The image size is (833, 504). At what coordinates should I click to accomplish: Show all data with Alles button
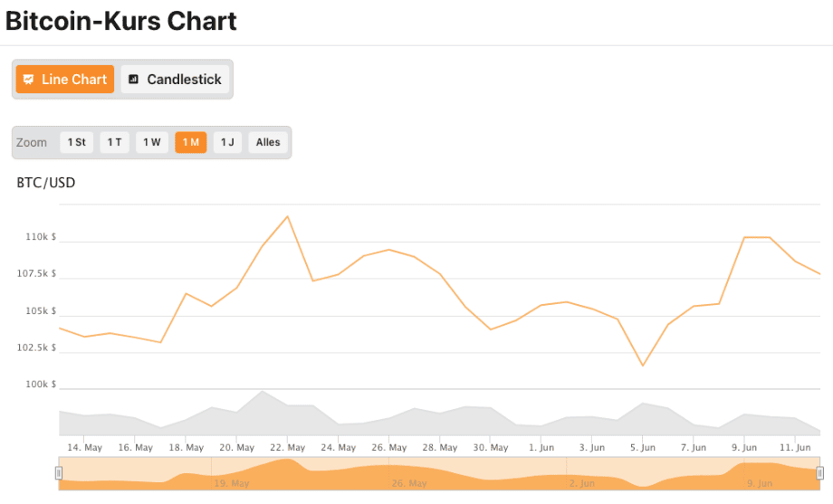268,142
